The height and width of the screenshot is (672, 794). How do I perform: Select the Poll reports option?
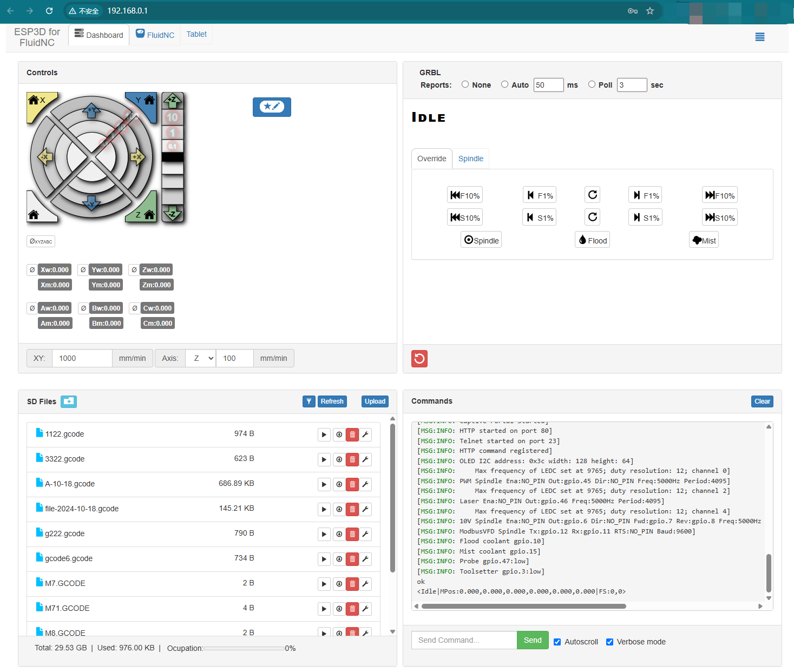point(592,84)
